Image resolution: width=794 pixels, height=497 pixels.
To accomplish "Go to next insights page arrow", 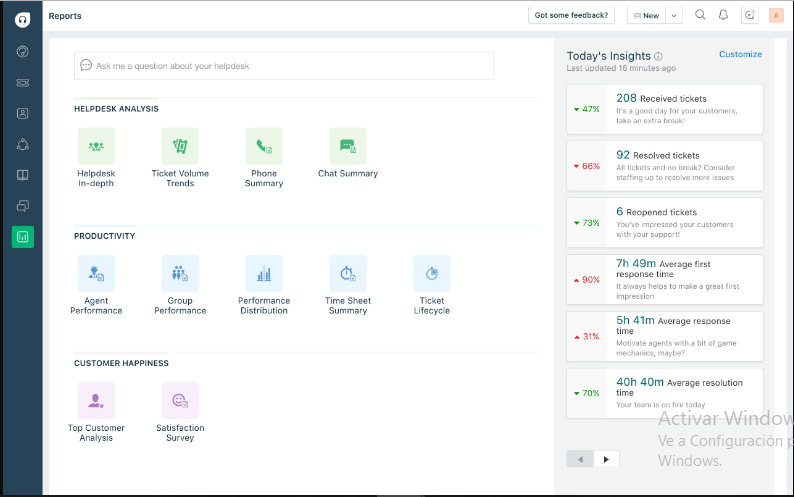I will pyautogui.click(x=605, y=459).
